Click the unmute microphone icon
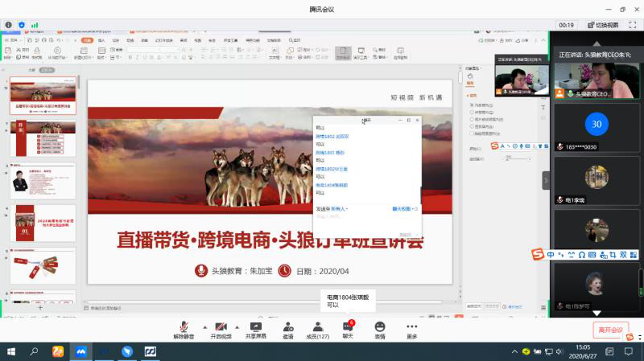Screen dimensions: 644x361 (184, 327)
